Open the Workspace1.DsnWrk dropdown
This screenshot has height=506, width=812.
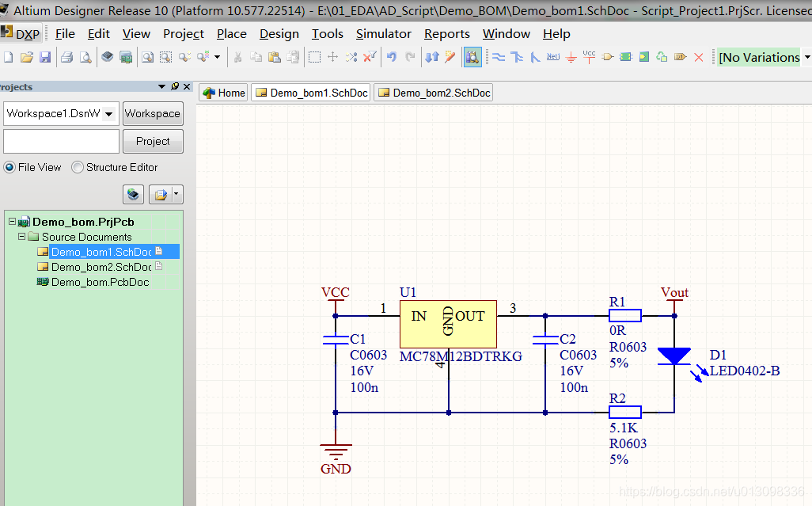[108, 114]
